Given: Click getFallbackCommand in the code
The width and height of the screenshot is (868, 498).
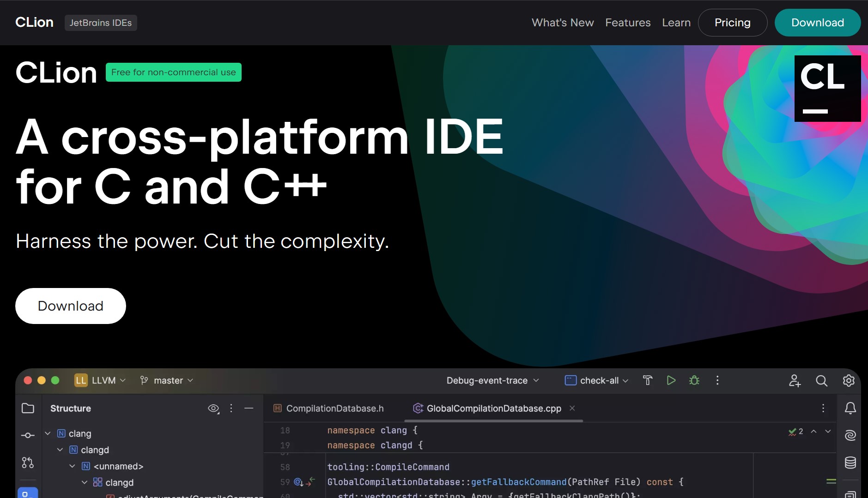Looking at the screenshot, I should [519, 482].
